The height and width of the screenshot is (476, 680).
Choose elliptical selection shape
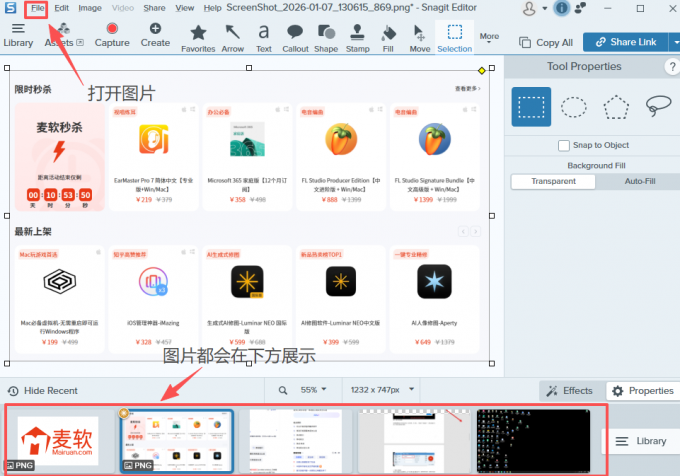click(574, 107)
